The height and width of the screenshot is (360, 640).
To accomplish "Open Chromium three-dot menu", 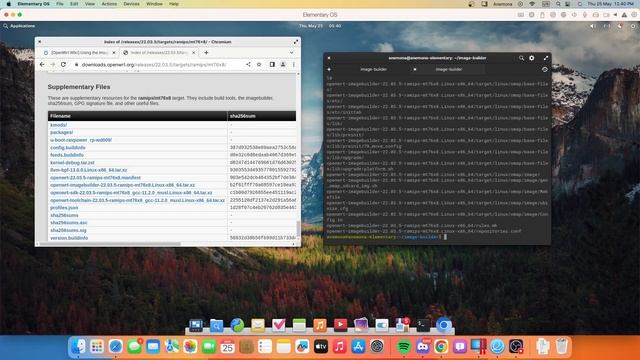I will tap(293, 64).
